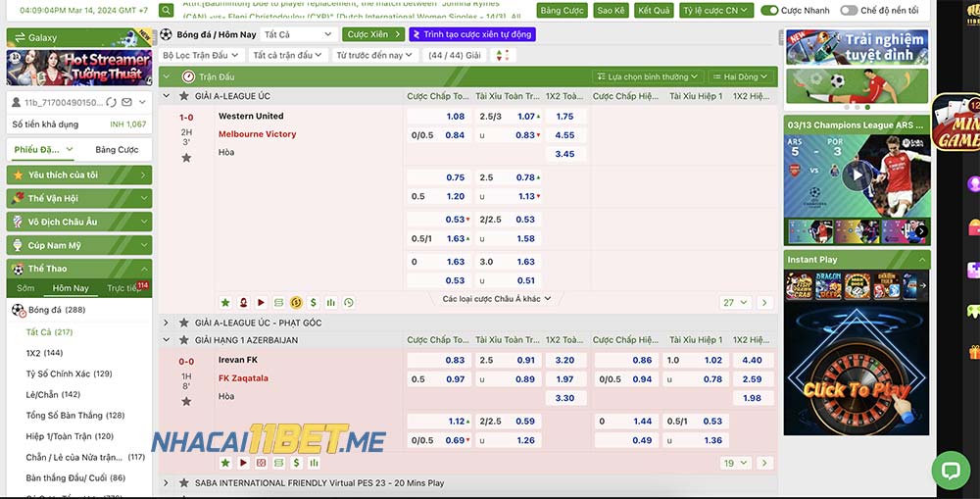Expand Giải A-League Úc - Phạt Góc row
Viewport: 980px width, 499px height.
166,323
